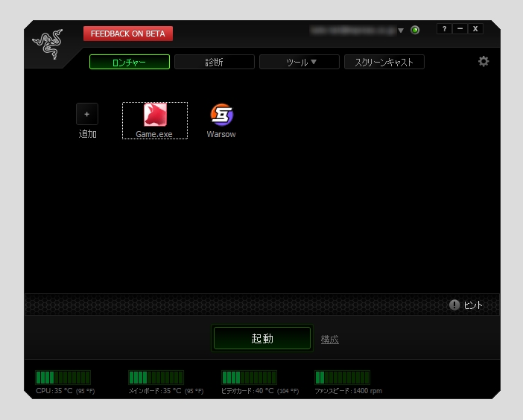Click the green status indicator light
This screenshot has height=420, width=523.
tap(415, 30)
